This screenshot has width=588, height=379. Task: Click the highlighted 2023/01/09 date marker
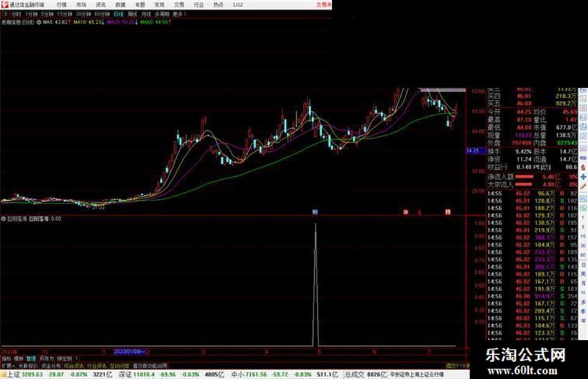129,352
